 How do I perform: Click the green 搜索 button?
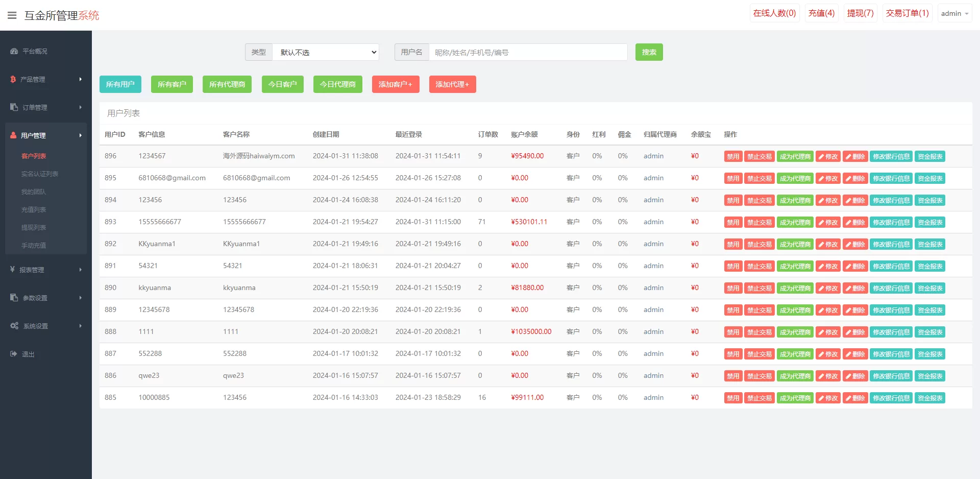(x=649, y=52)
